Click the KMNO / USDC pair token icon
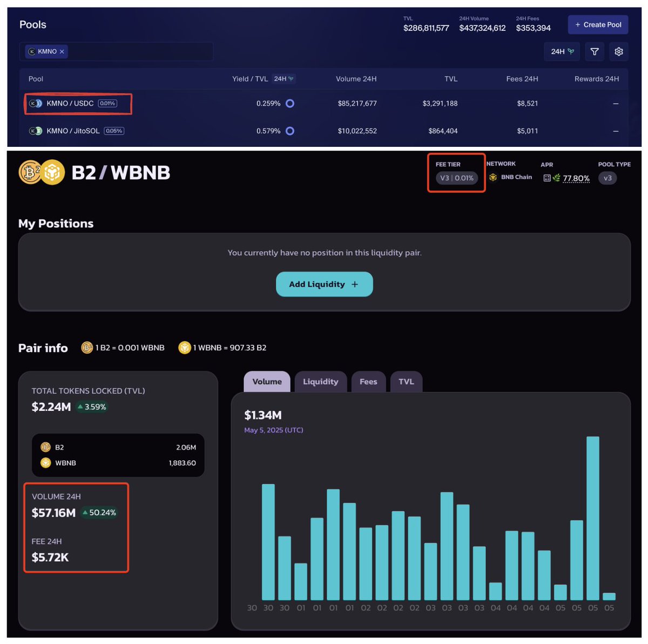The width and height of the screenshot is (648, 644). 36,103
